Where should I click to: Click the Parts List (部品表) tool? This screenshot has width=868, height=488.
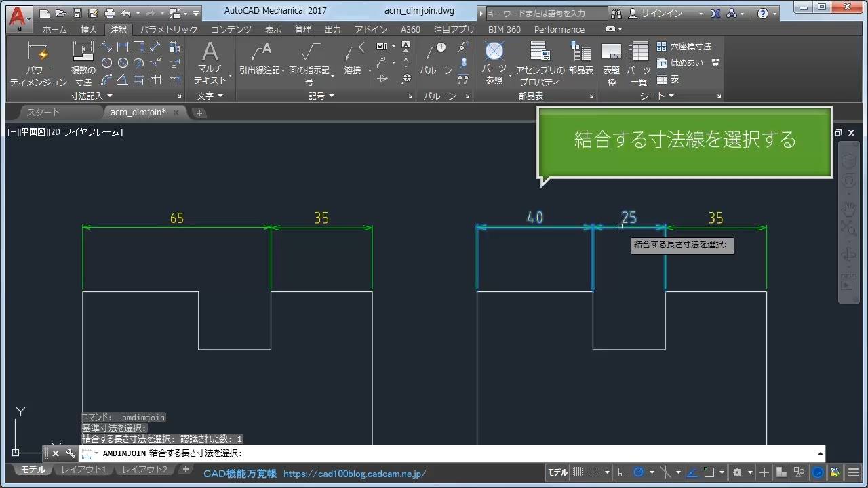581,60
